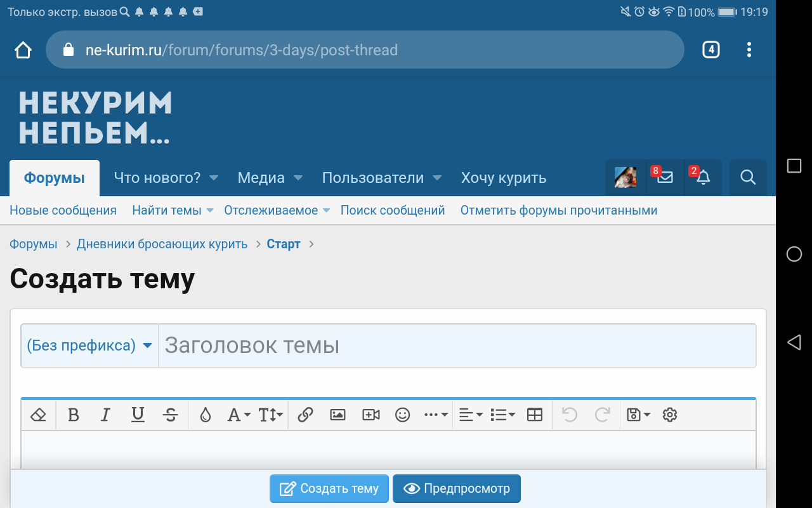812x508 pixels.
Task: Remove formatting with the eraser icon
Action: [39, 415]
